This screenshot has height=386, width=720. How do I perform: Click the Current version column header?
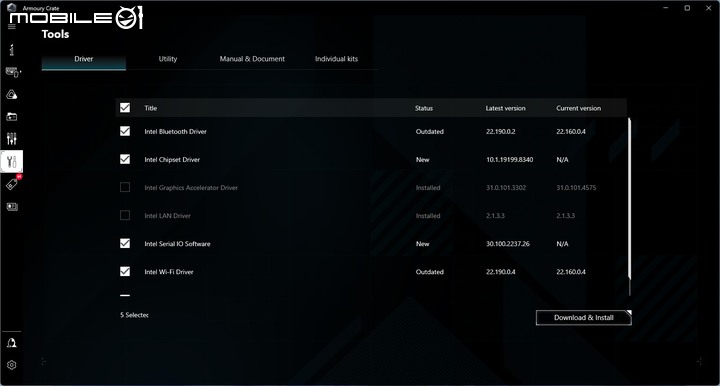pos(579,108)
